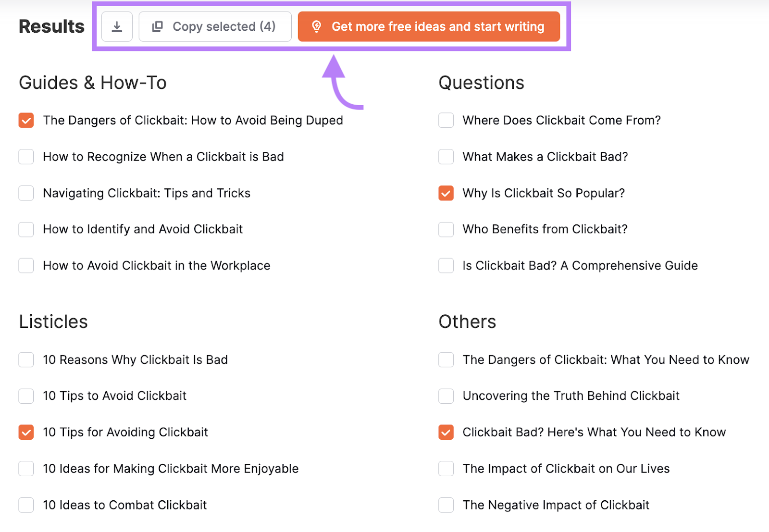Check 'Is Clickbait Bad? A Comprehensive Guide'
Screen dimensions: 769x532
click(446, 265)
